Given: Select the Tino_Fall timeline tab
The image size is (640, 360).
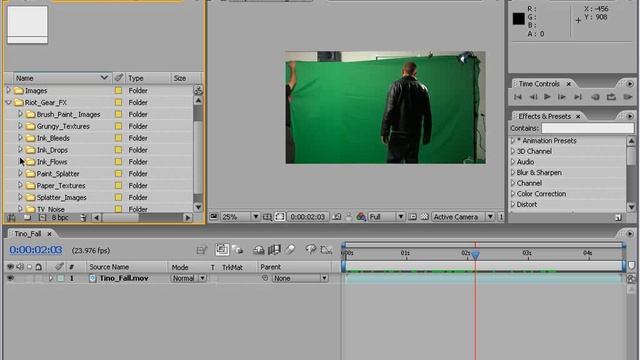Looking at the screenshot, I should [x=27, y=233].
